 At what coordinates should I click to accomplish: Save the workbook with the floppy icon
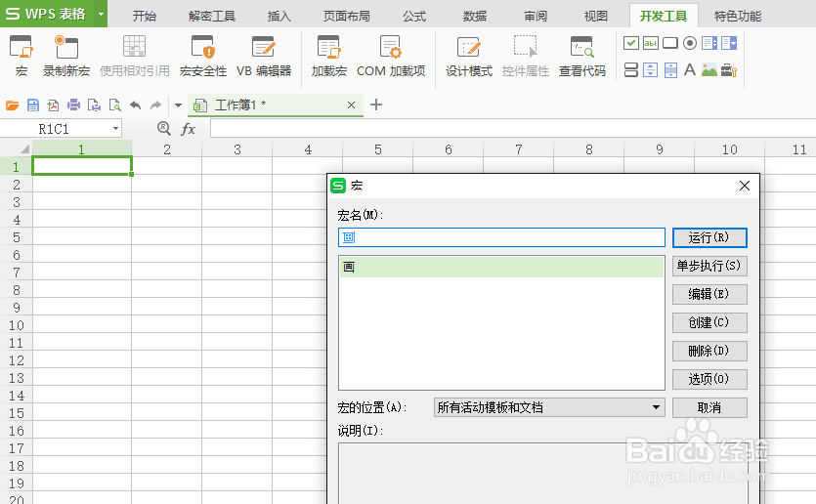33,105
